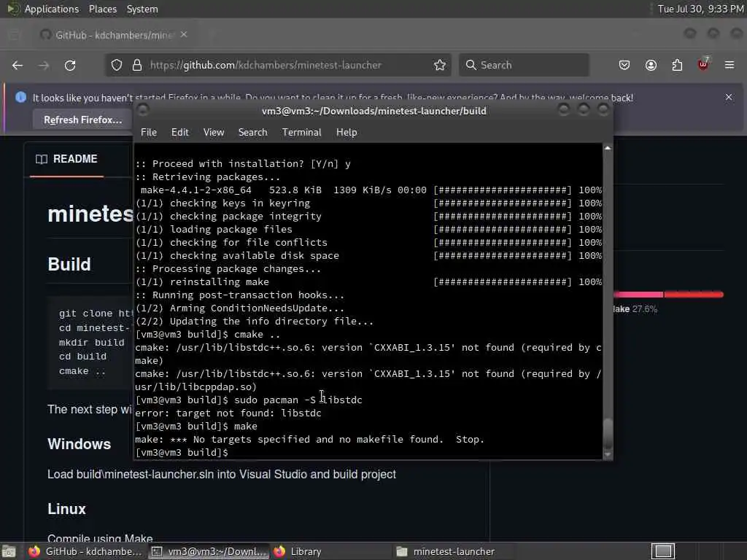Click the "Build" heading in README
This screenshot has height=560, width=747.
pyautogui.click(x=69, y=264)
